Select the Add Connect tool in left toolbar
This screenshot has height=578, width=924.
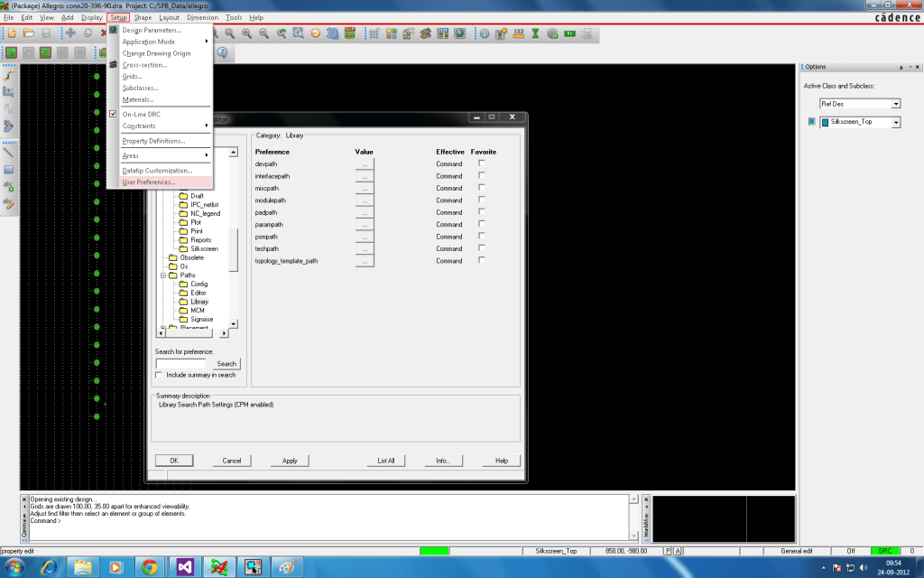(x=9, y=75)
